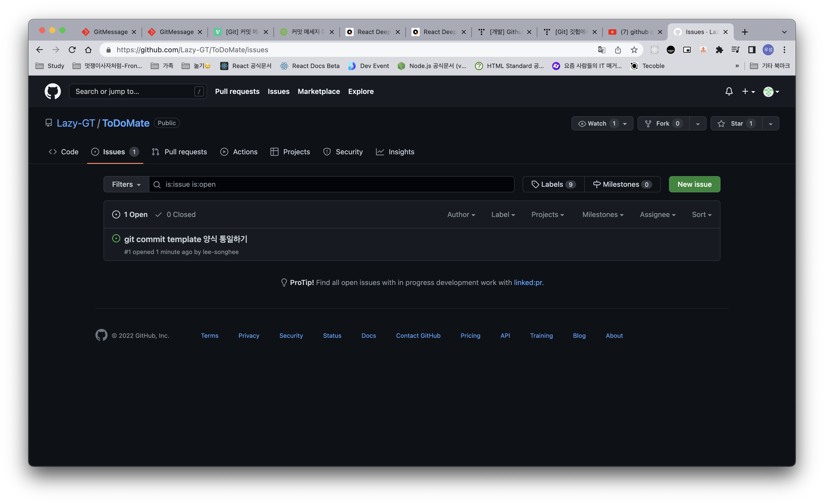This screenshot has height=504, width=824.
Task: Expand the Filters dropdown
Action: 125,184
